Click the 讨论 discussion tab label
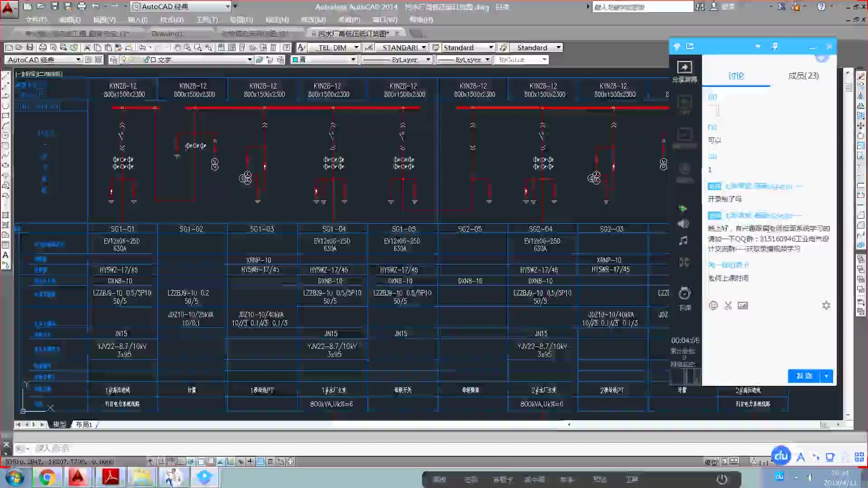The height and width of the screenshot is (488, 868). tap(736, 76)
